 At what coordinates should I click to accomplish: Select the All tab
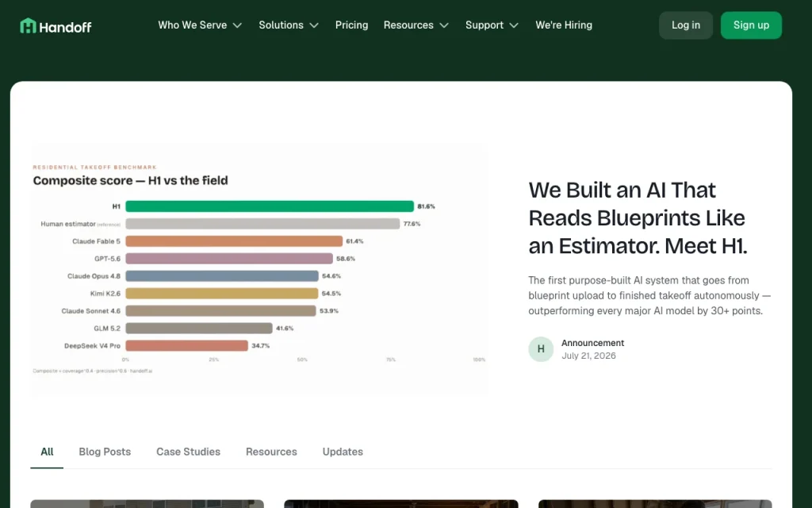47,452
